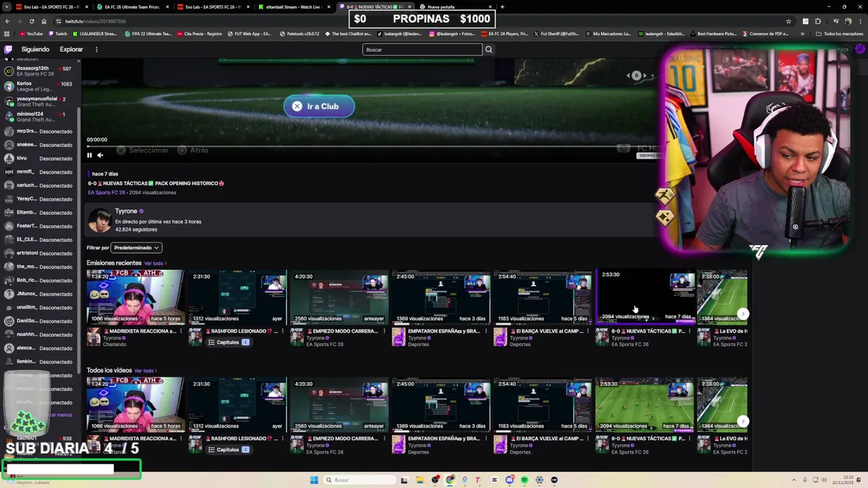Click the Ir a Club button
The height and width of the screenshot is (488, 868).
(319, 106)
